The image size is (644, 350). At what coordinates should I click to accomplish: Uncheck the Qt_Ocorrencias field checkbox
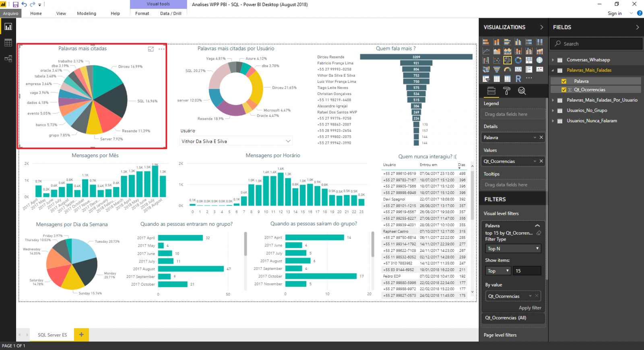coord(564,90)
